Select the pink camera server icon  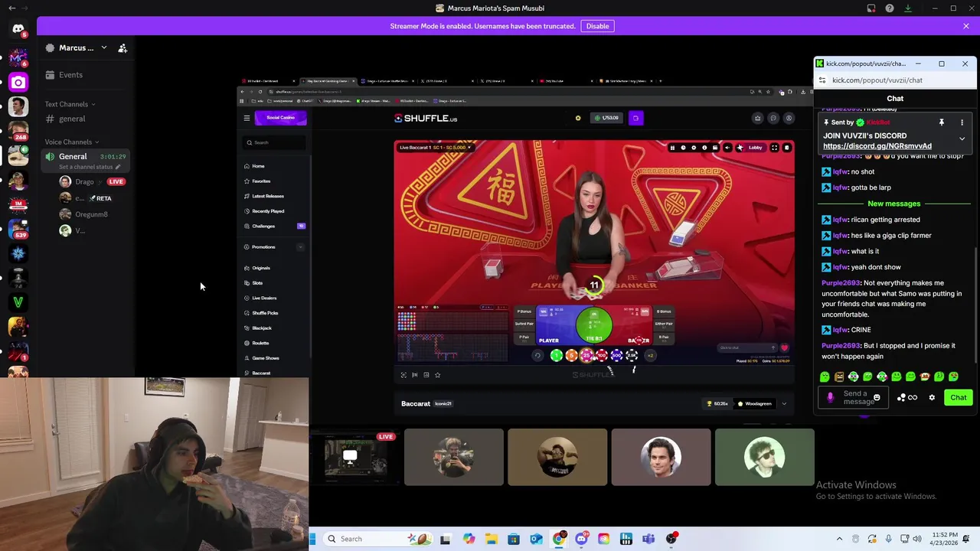pos(18,83)
